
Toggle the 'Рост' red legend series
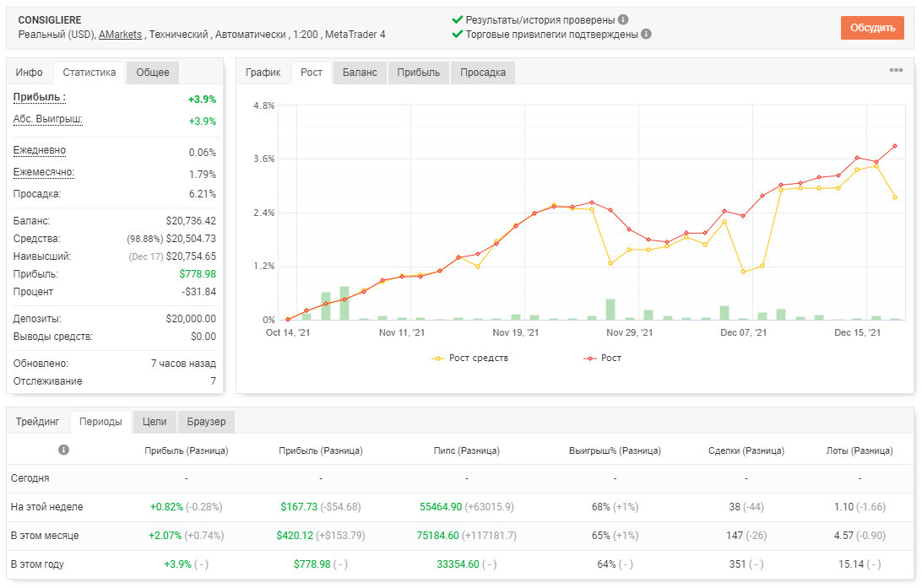tap(602, 359)
